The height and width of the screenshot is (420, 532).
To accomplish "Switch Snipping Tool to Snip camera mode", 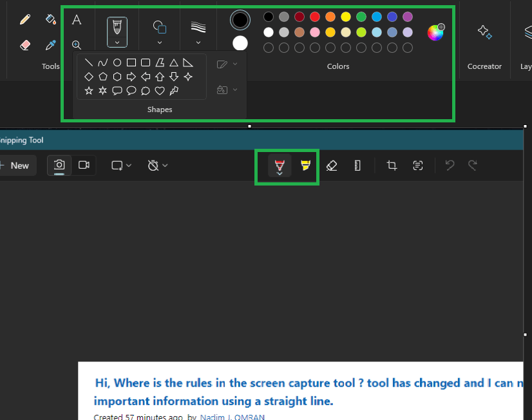I will click(59, 165).
